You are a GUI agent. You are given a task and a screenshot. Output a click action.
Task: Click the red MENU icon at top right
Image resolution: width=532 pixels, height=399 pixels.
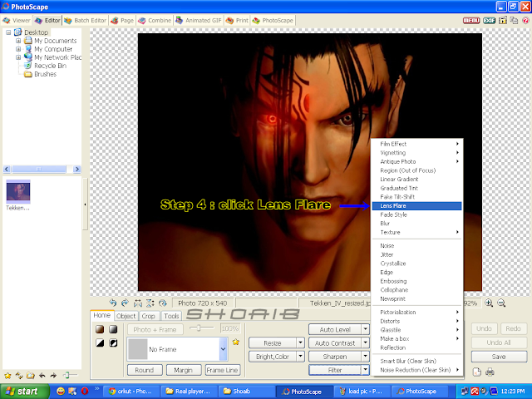click(471, 20)
